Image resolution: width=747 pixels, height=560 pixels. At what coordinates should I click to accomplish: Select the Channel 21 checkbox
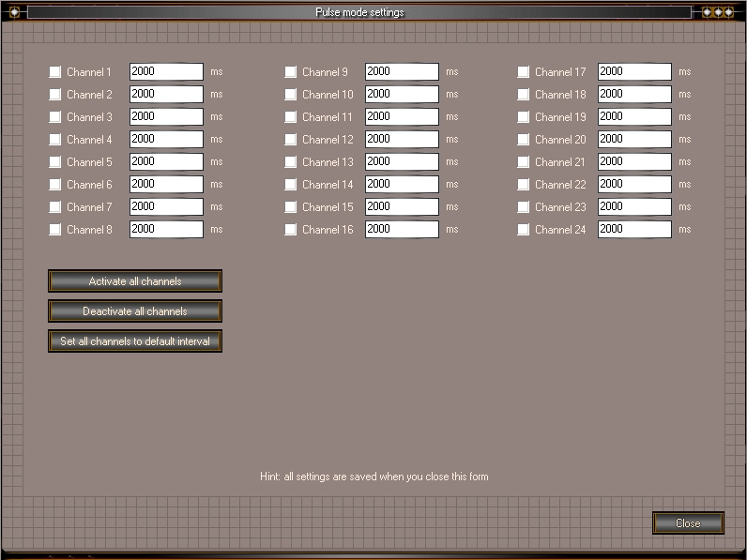coord(524,162)
